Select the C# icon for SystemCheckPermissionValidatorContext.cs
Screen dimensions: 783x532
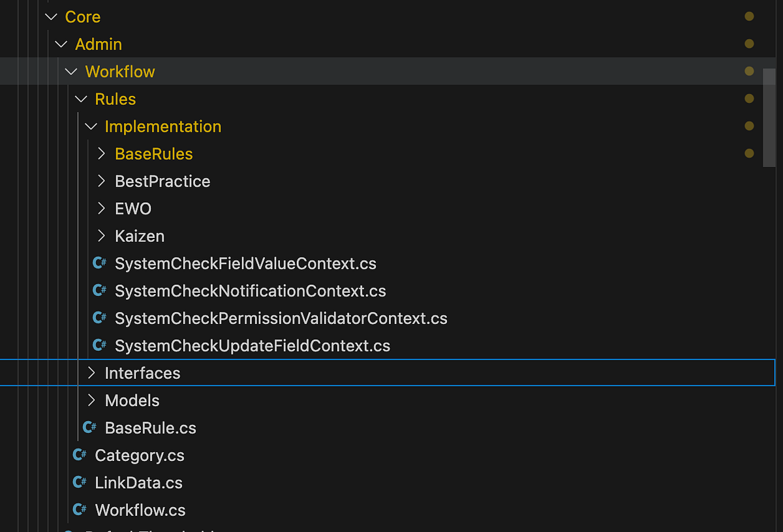pos(99,318)
